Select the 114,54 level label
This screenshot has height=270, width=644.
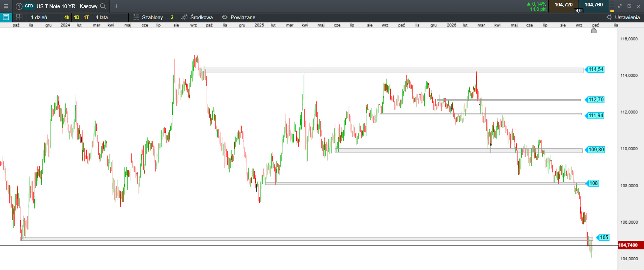coord(595,69)
